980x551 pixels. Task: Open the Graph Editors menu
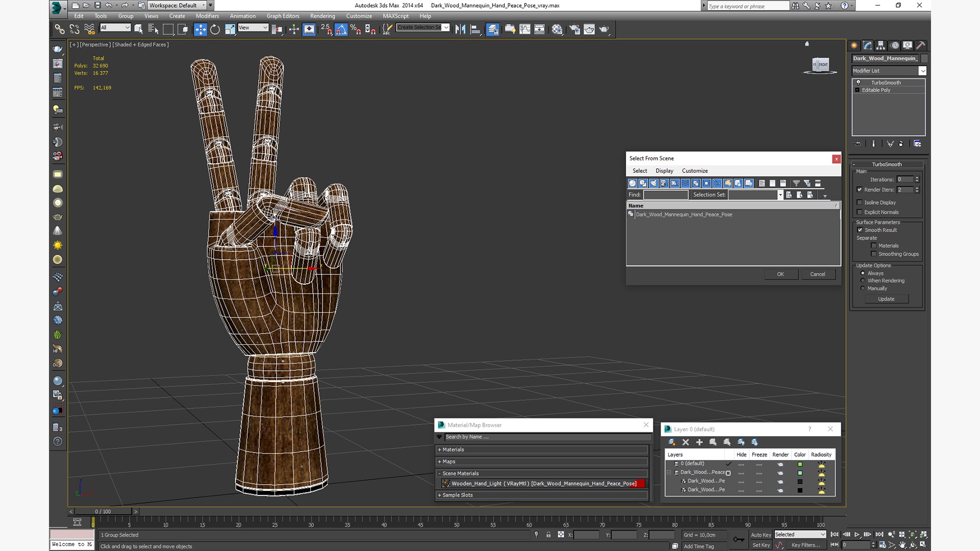(283, 16)
